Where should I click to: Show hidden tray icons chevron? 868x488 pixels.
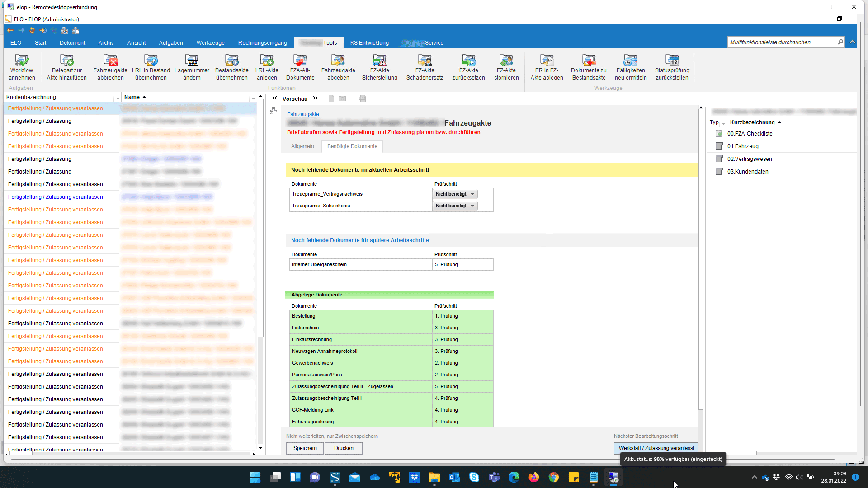click(754, 477)
